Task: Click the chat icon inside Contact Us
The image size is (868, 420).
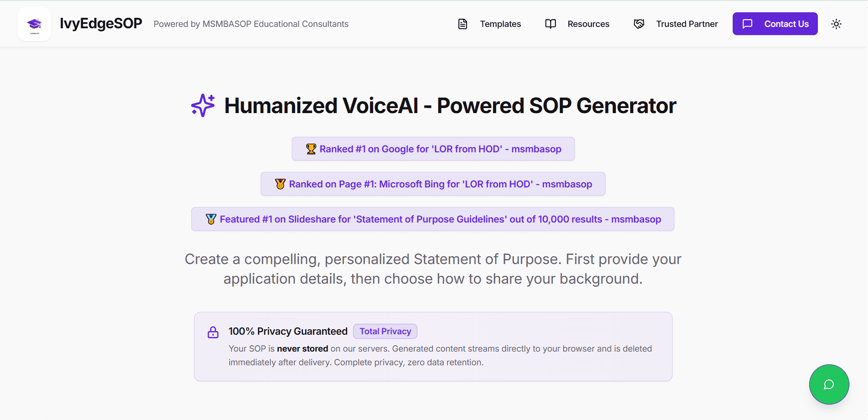Action: pyautogui.click(x=748, y=24)
